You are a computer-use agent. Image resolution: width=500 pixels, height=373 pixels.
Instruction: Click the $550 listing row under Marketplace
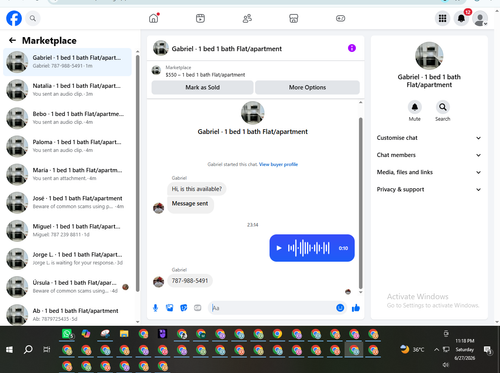click(256, 71)
